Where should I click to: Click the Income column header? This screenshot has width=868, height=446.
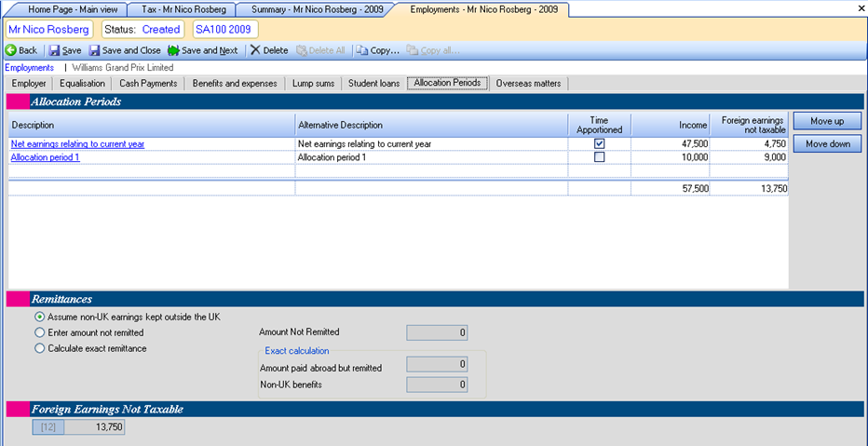pyautogui.click(x=671, y=125)
